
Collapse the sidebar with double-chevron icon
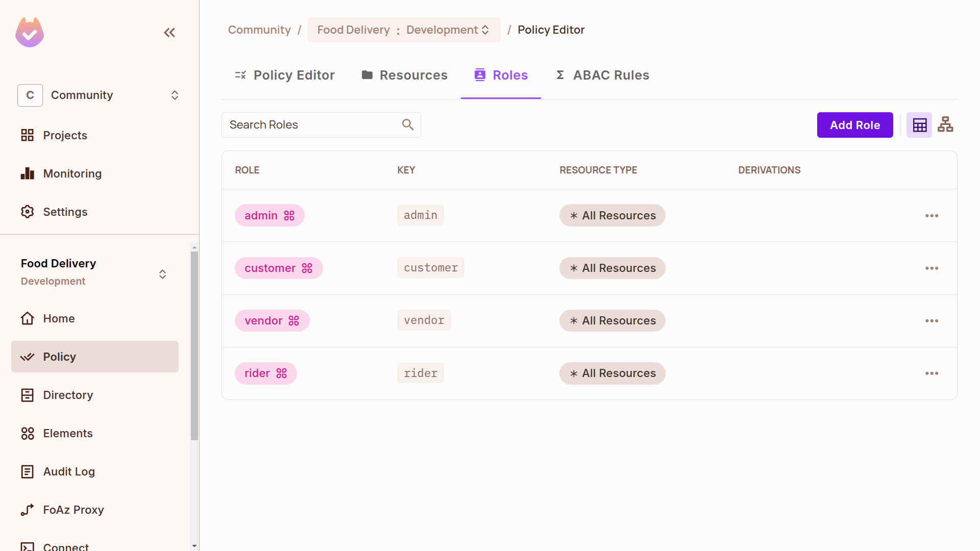click(169, 33)
